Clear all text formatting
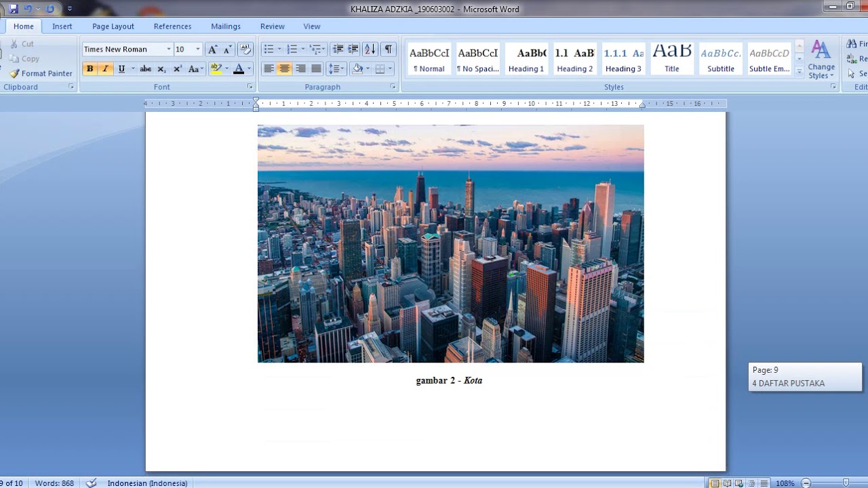The image size is (868, 488). (245, 49)
